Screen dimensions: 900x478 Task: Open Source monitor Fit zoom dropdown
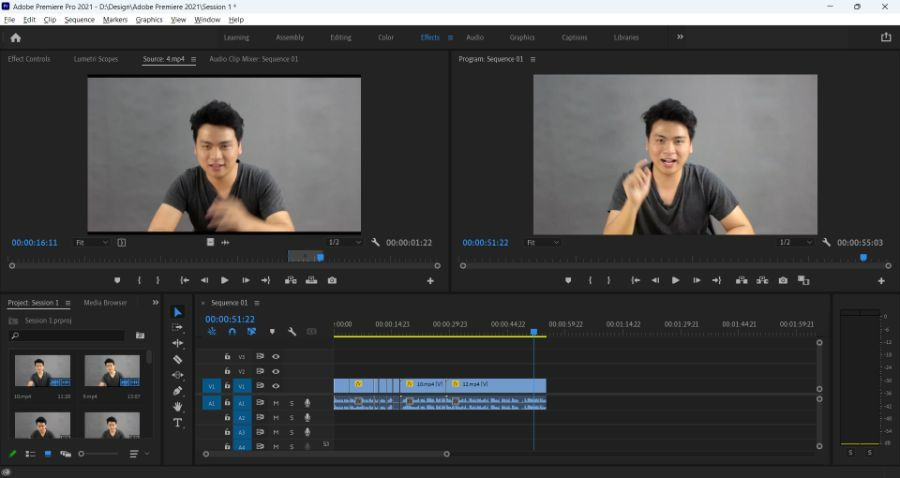pos(91,243)
